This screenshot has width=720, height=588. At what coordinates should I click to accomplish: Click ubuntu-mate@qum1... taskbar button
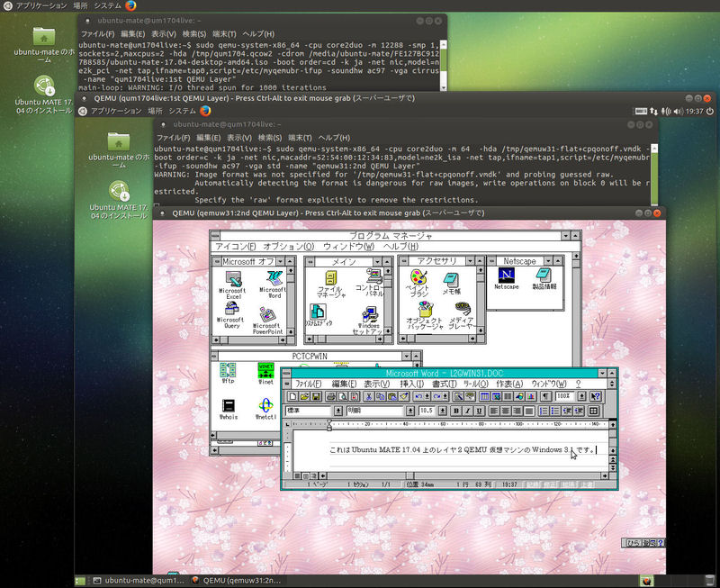click(139, 580)
